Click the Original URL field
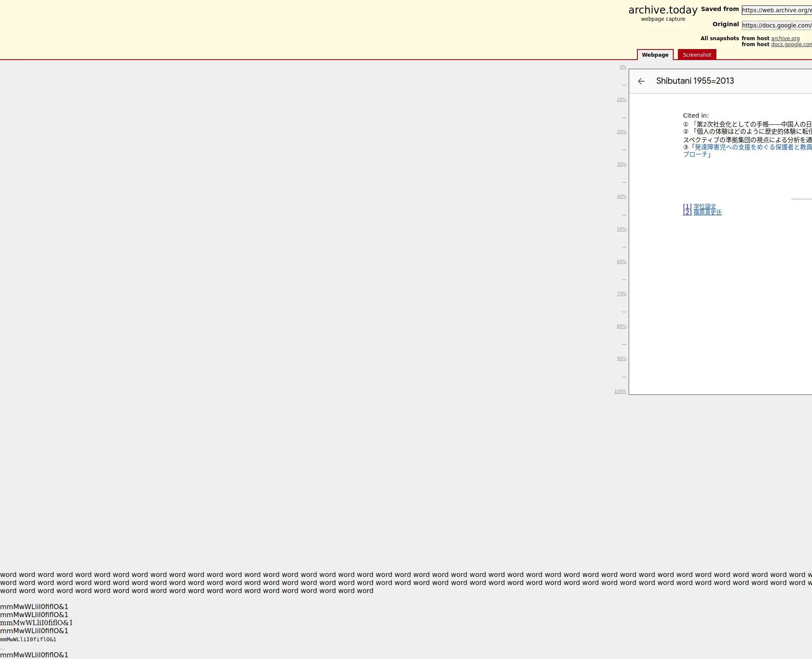812x659 pixels. 776,25
